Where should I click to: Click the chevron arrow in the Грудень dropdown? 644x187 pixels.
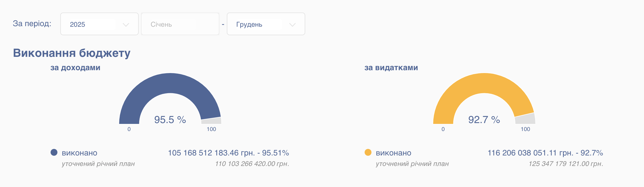pyautogui.click(x=292, y=25)
